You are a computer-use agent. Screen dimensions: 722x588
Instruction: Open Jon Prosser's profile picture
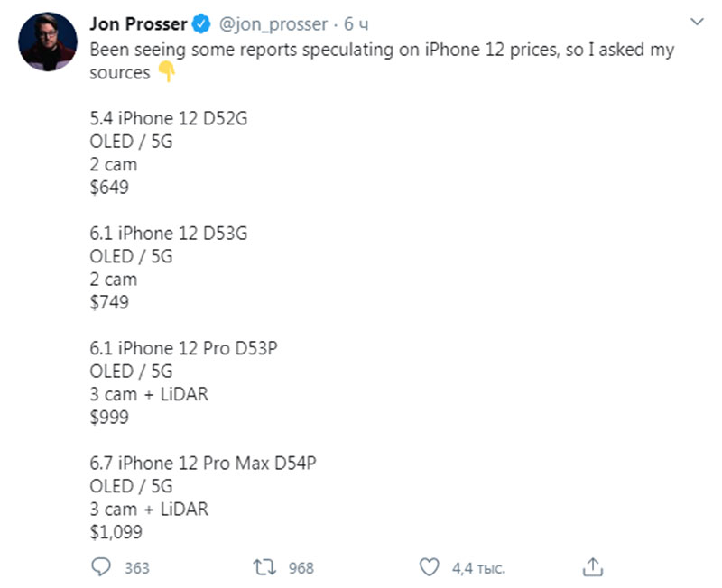click(46, 42)
